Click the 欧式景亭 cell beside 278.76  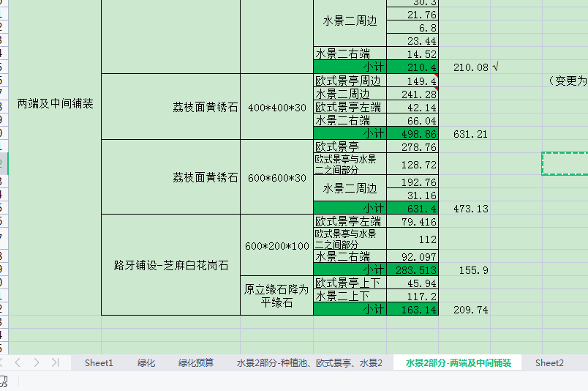tap(350, 146)
